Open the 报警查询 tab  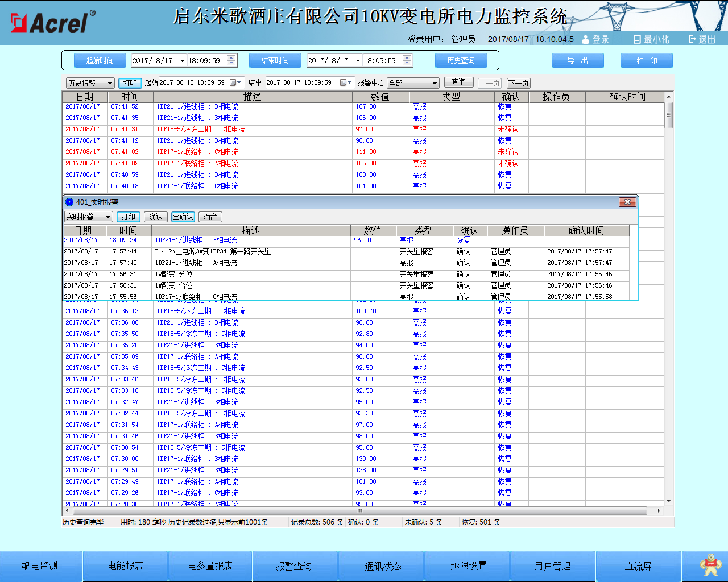(x=294, y=566)
